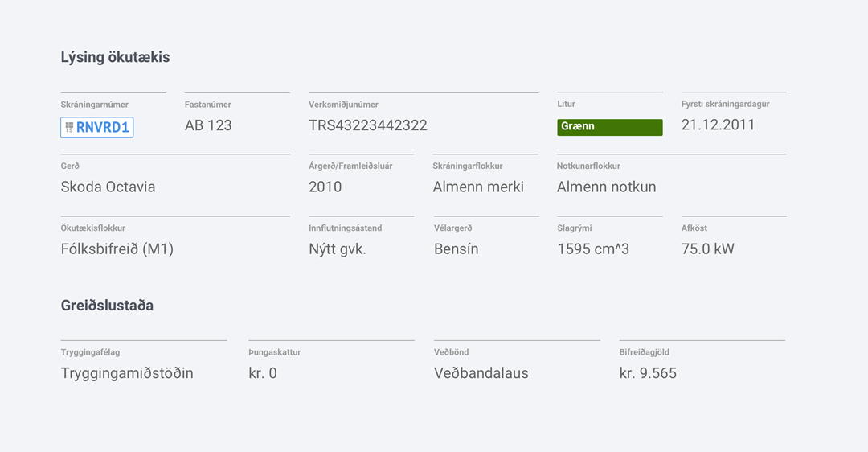The height and width of the screenshot is (452, 868).
Task: Click the Veðbandalaus lien status
Action: [481, 373]
